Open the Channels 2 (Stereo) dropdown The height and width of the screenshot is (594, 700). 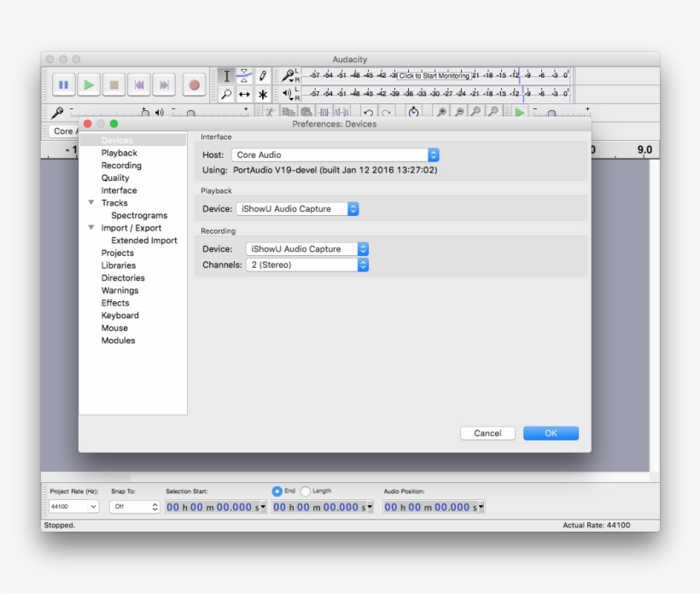click(307, 265)
